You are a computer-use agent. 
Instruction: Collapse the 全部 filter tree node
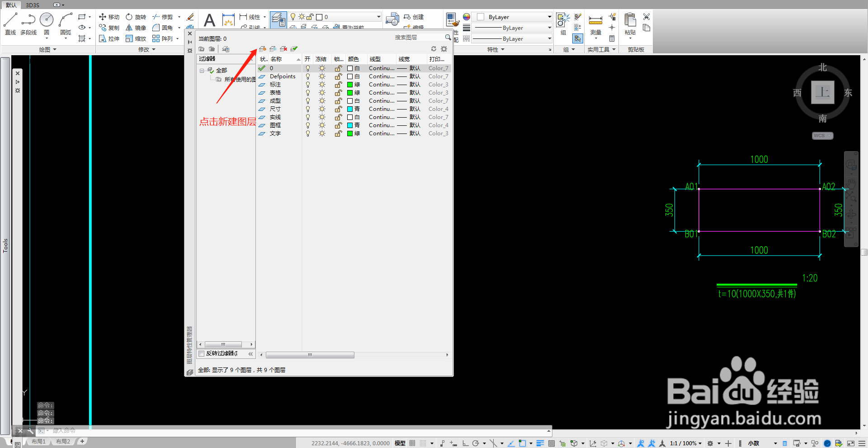[202, 71]
